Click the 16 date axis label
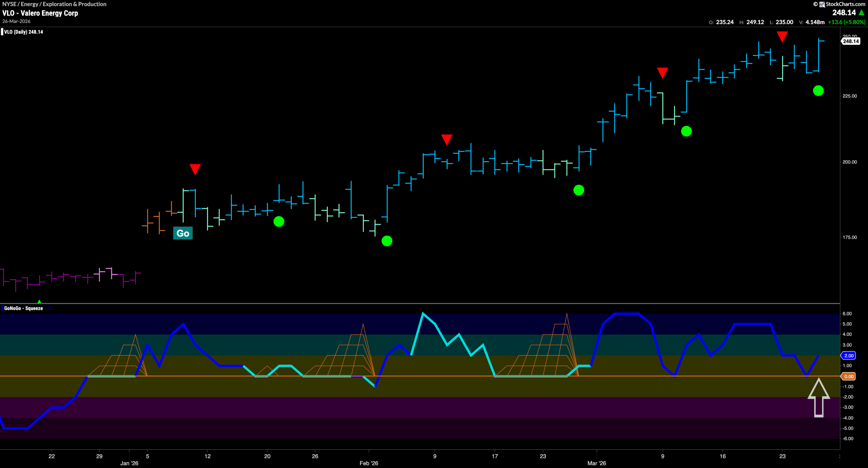The height and width of the screenshot is (468, 868). (x=723, y=456)
